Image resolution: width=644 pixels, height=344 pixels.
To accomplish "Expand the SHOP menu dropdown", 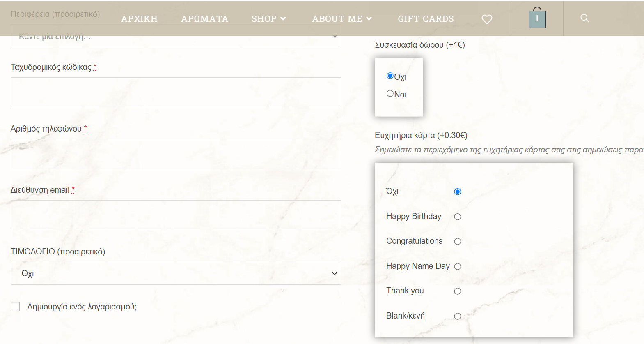I will coord(268,19).
